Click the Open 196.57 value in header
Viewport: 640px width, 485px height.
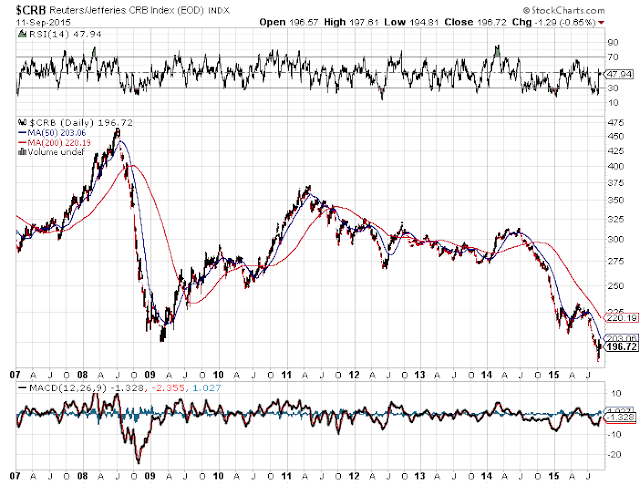click(x=289, y=22)
